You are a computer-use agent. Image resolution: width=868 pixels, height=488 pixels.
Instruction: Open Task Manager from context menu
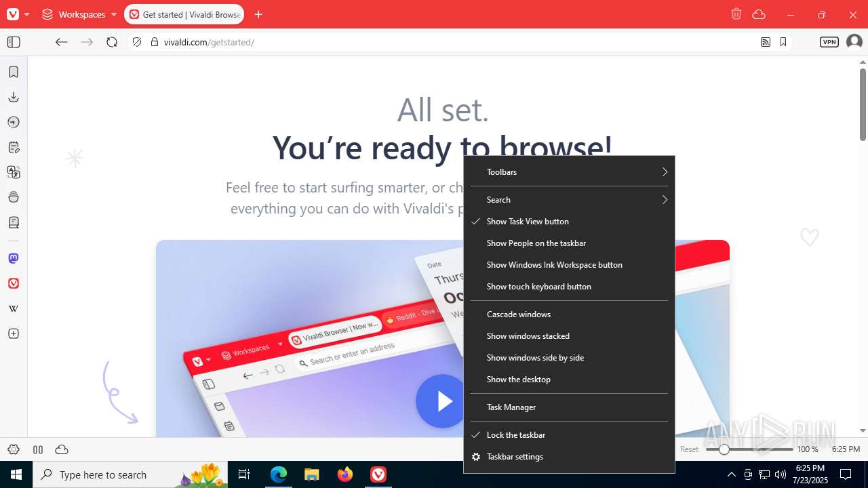(569, 407)
